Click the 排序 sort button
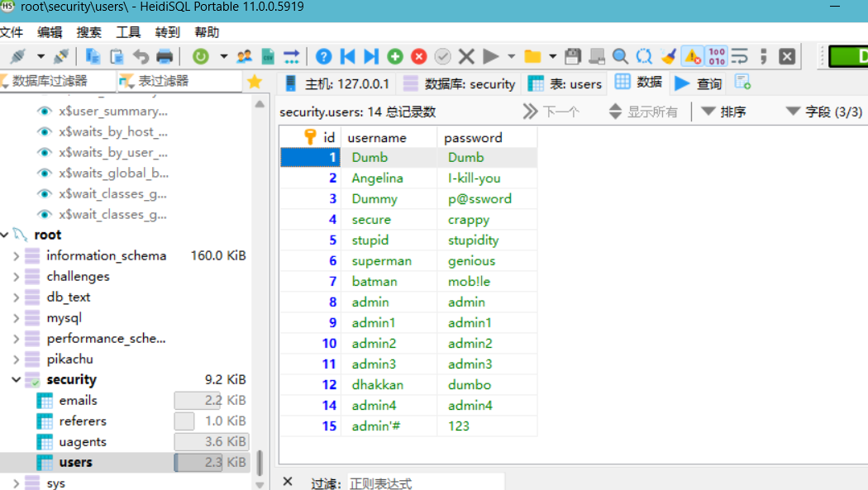The image size is (868, 490). [x=724, y=112]
